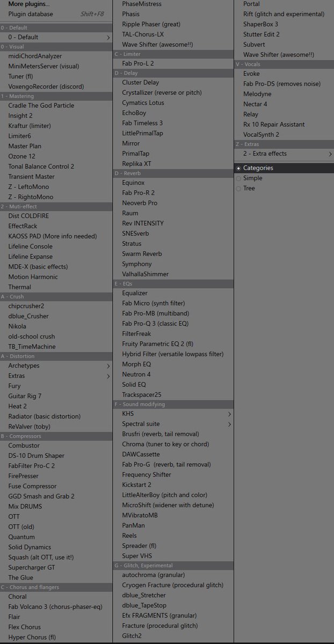Select Cryogen Fracture (procedural glitch)
334x644 pixels.
(x=173, y=586)
